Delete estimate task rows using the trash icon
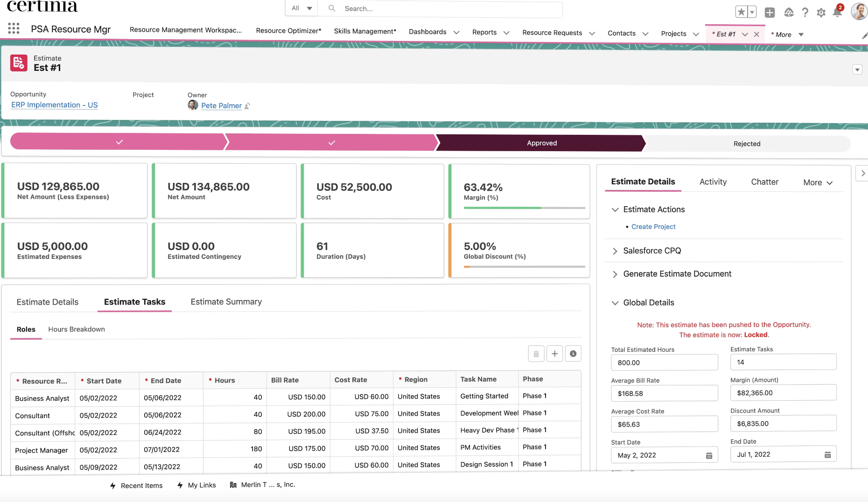This screenshot has width=868, height=502. [x=536, y=354]
